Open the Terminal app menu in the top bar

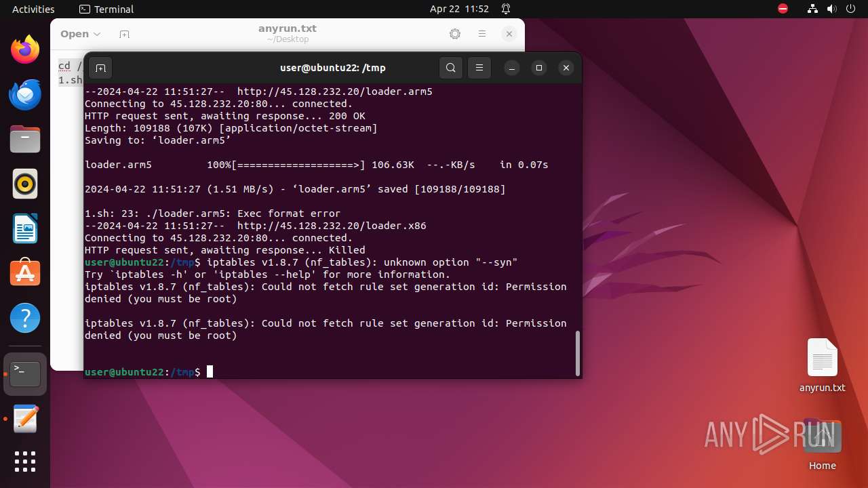coord(106,9)
